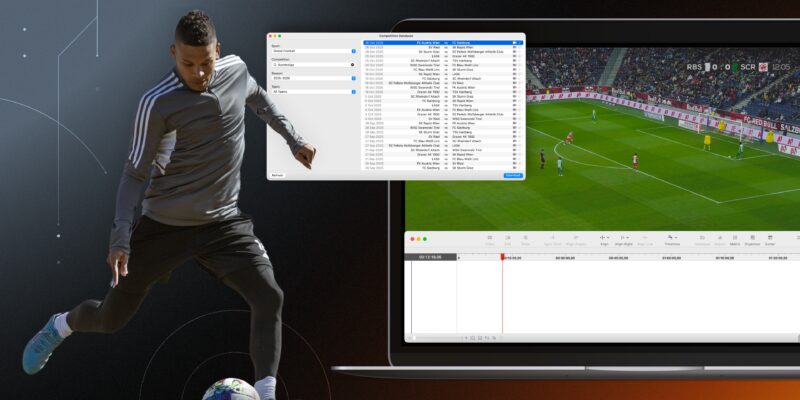The width and height of the screenshot is (800, 400).
Task: Click the Database toolbar icon
Action: [x=702, y=239]
